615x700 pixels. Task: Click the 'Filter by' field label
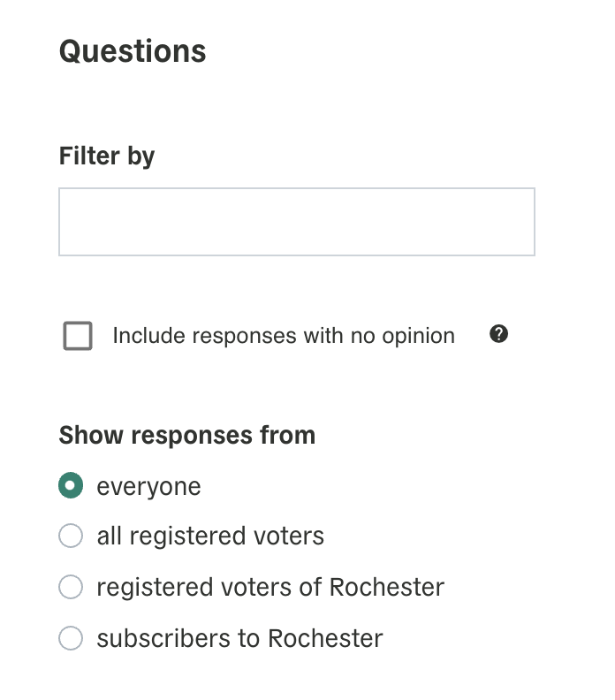(107, 156)
